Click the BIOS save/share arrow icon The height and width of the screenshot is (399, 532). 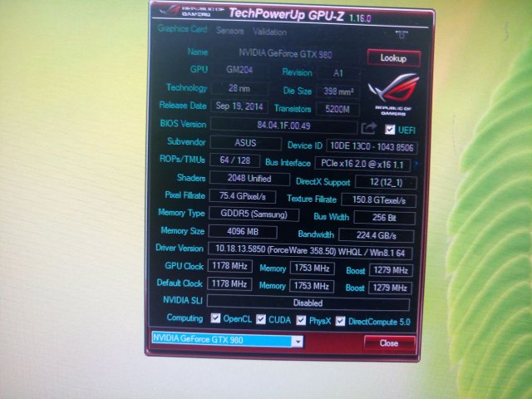369,128
